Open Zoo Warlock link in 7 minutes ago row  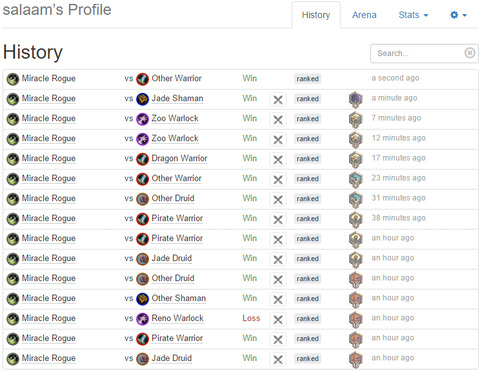point(175,118)
